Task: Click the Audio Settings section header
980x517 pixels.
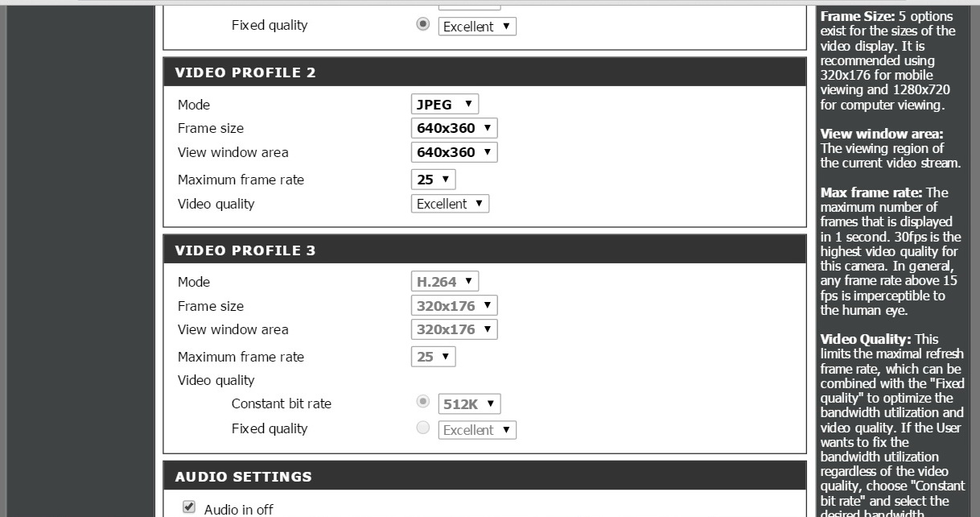Action: point(484,477)
